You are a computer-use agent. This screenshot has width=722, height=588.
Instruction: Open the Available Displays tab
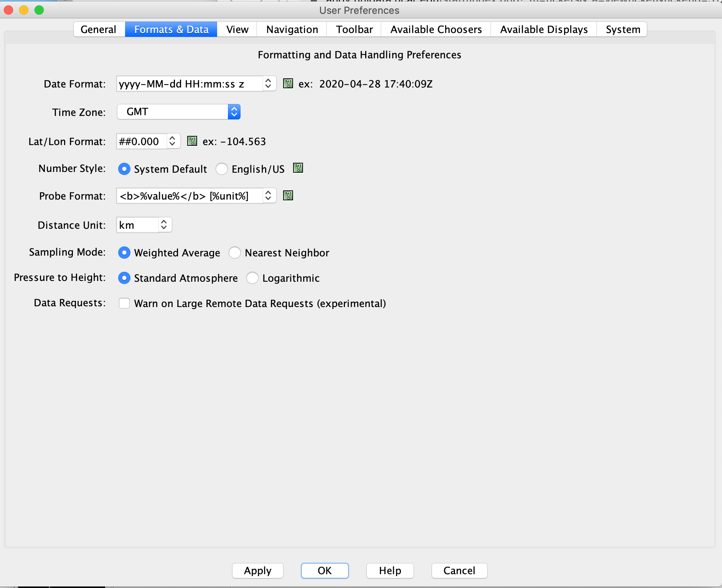pos(544,30)
